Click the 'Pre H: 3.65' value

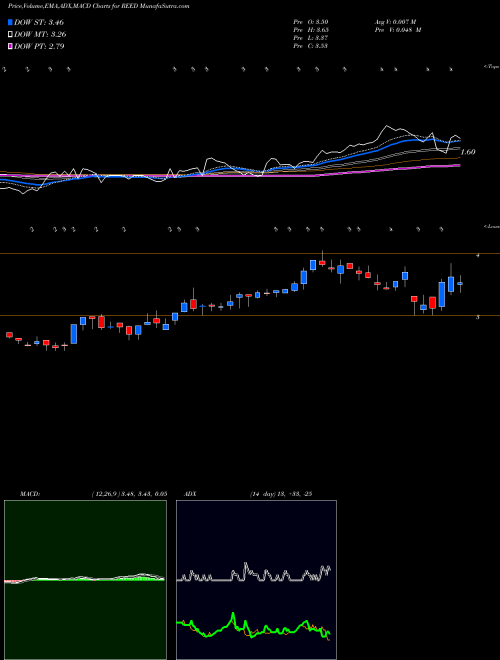pos(311,30)
